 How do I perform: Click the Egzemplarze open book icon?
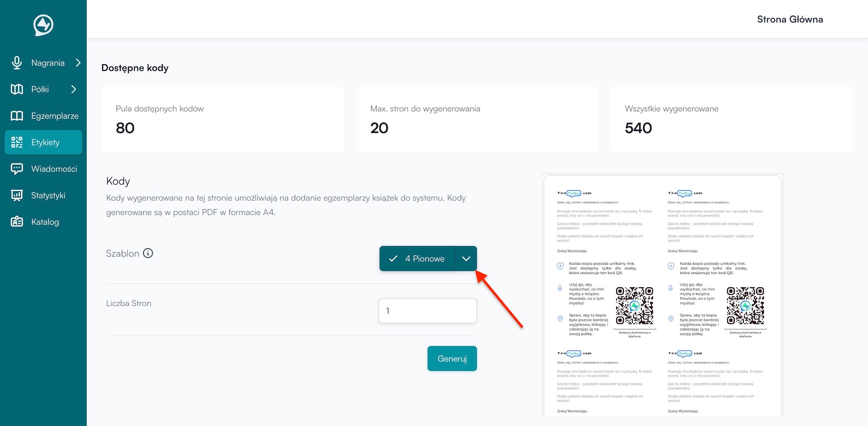17,116
